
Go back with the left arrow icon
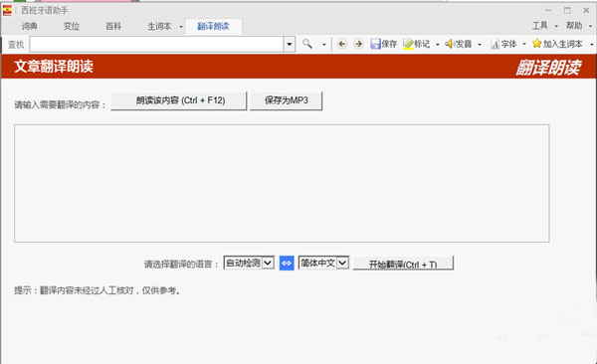coord(342,44)
